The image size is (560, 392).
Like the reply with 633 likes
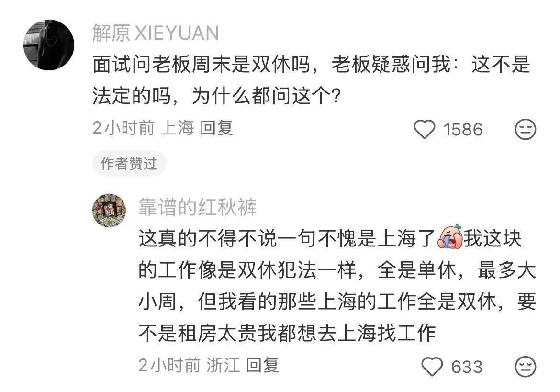click(x=432, y=367)
